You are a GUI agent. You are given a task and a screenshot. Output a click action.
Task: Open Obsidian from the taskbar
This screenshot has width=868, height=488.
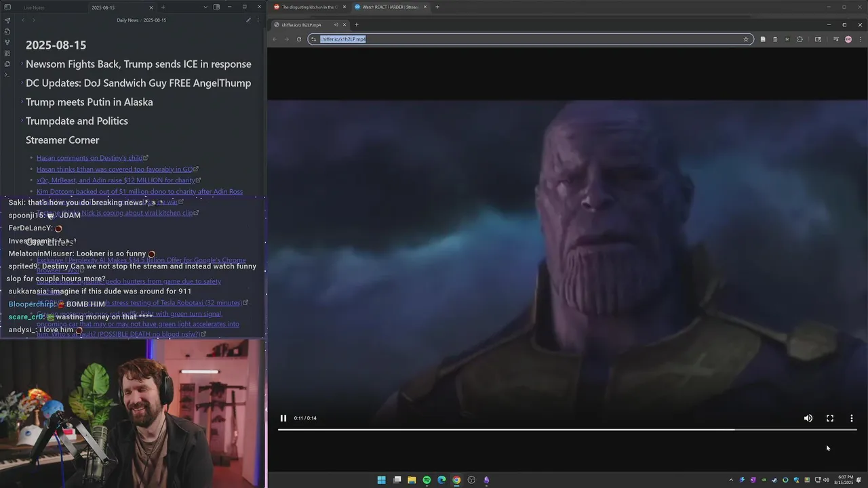pos(486,480)
